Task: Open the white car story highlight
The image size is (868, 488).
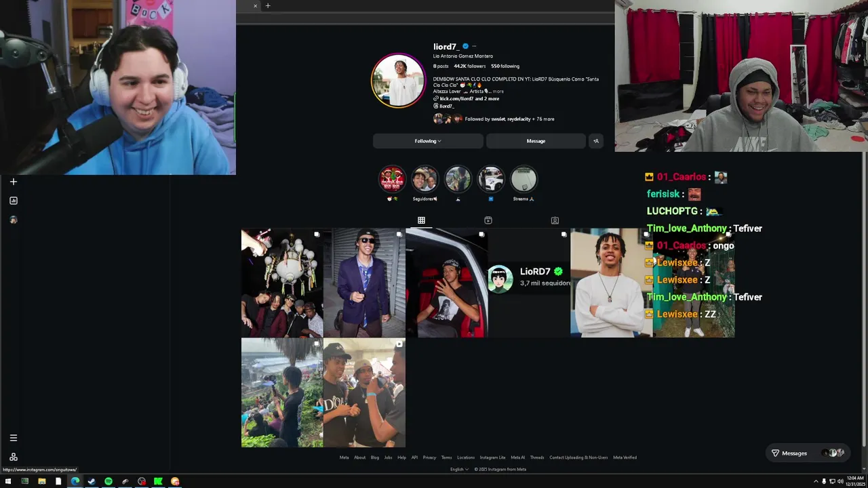Action: coord(491,180)
